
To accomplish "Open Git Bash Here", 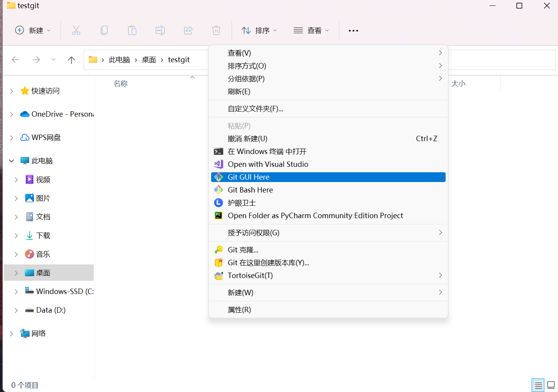I will click(x=250, y=190).
